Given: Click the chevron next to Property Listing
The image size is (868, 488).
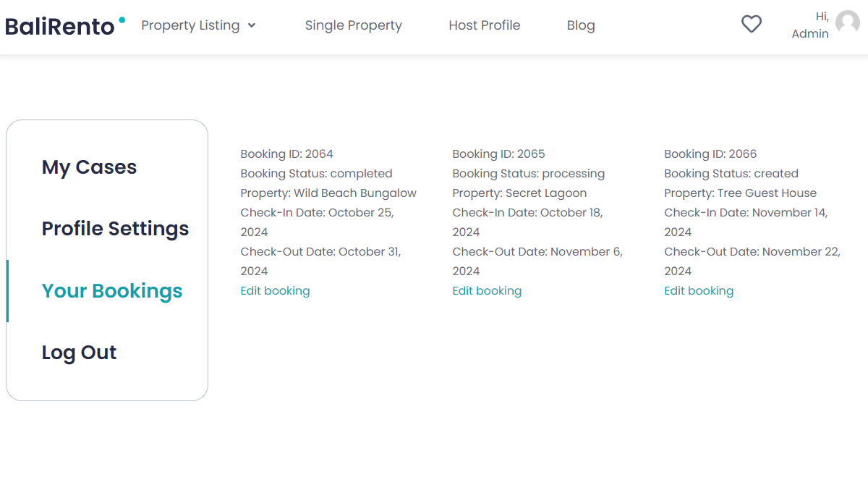Looking at the screenshot, I should [x=252, y=26].
